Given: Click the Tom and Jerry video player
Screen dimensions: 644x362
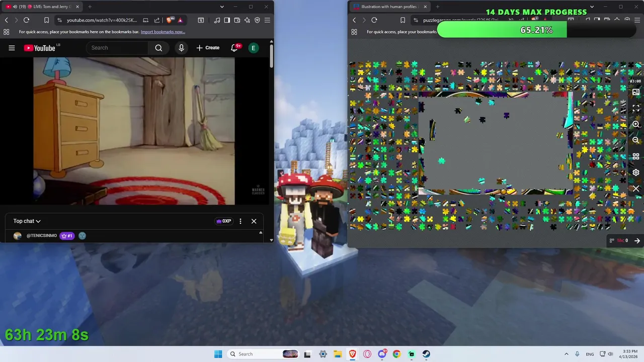Looking at the screenshot, I should [134, 131].
